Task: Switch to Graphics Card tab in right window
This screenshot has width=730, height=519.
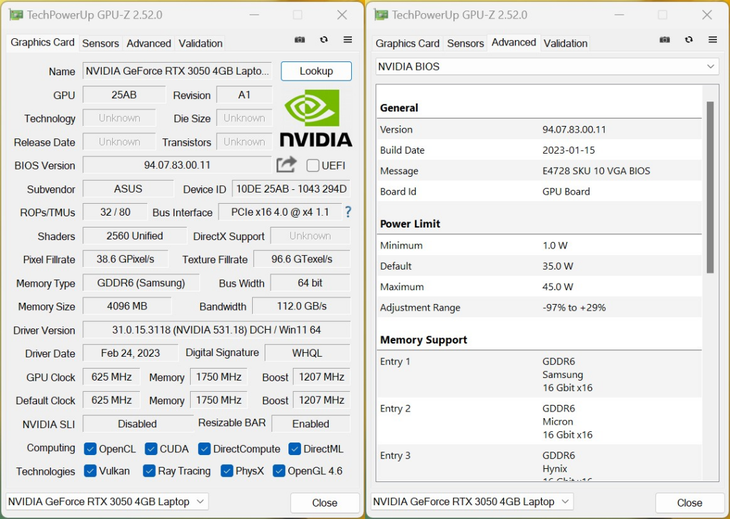Action: pyautogui.click(x=407, y=43)
